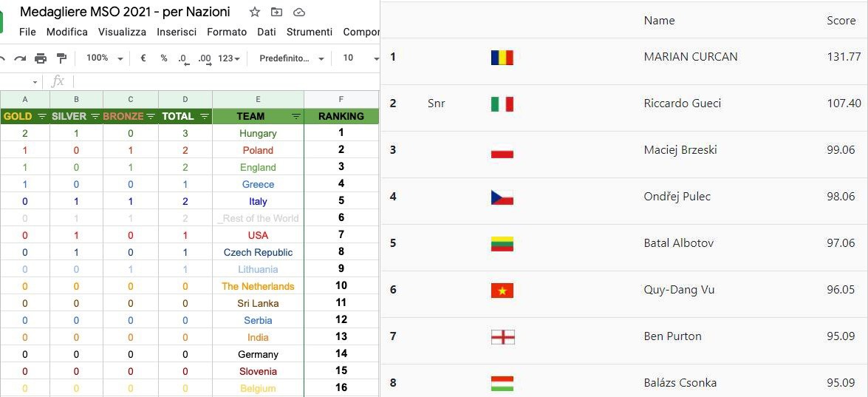Image resolution: width=868 pixels, height=397 pixels.
Task: Click the move-to-folder icon
Action: 277,12
